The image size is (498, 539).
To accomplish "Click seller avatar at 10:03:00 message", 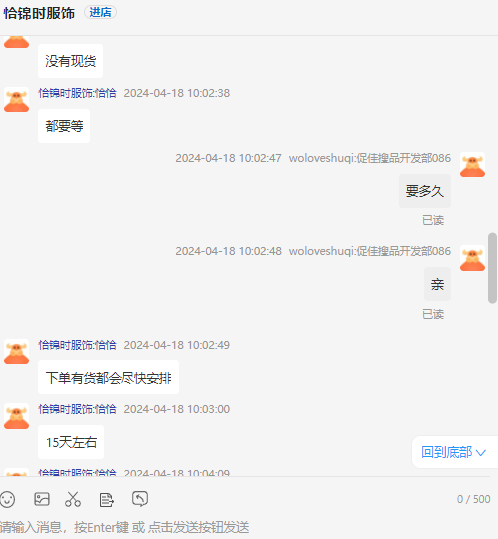I will tap(16, 416).
